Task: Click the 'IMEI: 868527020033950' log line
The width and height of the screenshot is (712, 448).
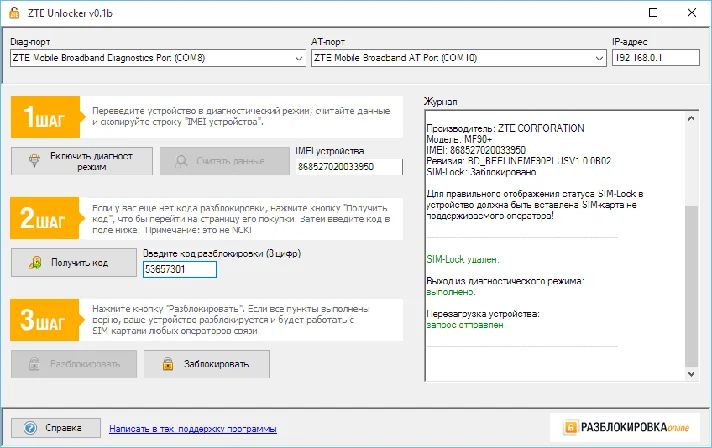Action: [476, 150]
